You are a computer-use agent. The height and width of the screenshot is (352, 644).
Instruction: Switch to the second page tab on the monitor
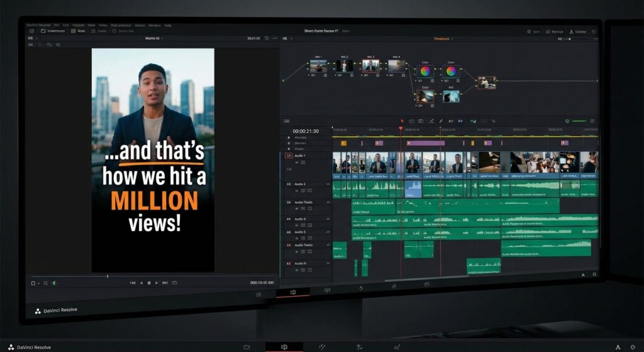[x=327, y=291]
